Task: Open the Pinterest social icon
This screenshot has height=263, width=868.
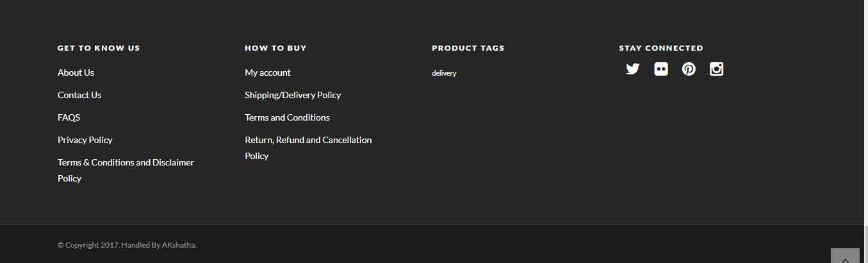Action: (689, 69)
